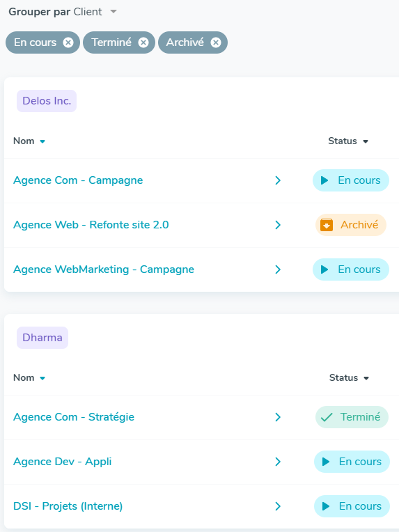Select the Dharma client tag
Image resolution: width=399 pixels, height=532 pixels.
pyautogui.click(x=42, y=338)
